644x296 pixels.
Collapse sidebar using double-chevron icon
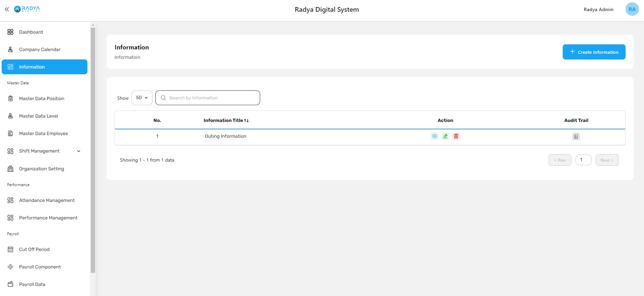(x=7, y=9)
